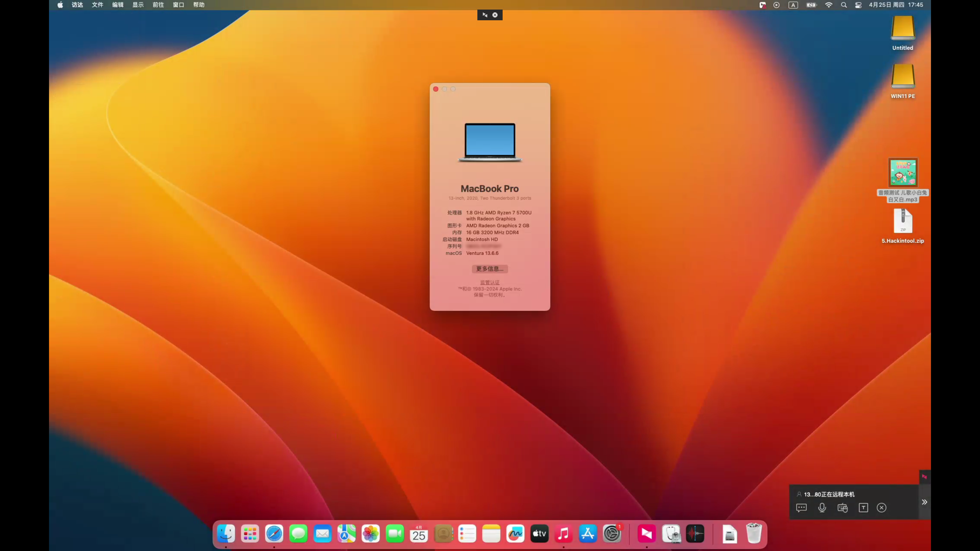Click the MacBook Pro title text

click(x=490, y=189)
